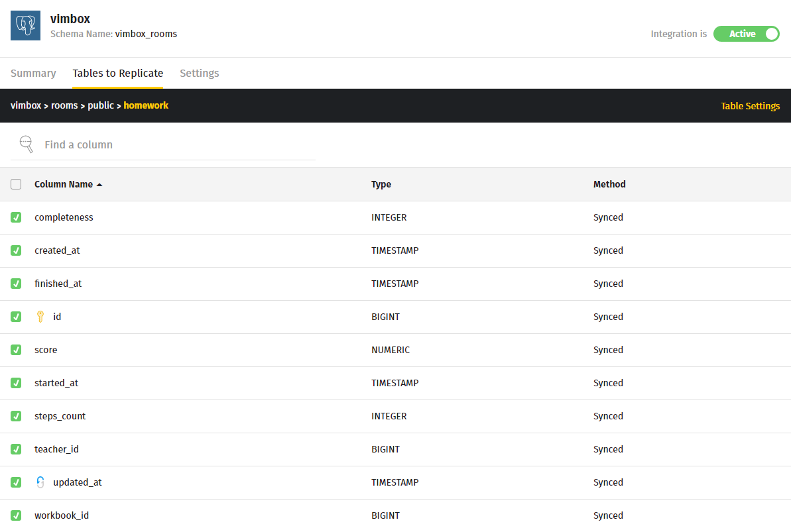
Task: Toggle the Integration Active switch
Action: 746,34
